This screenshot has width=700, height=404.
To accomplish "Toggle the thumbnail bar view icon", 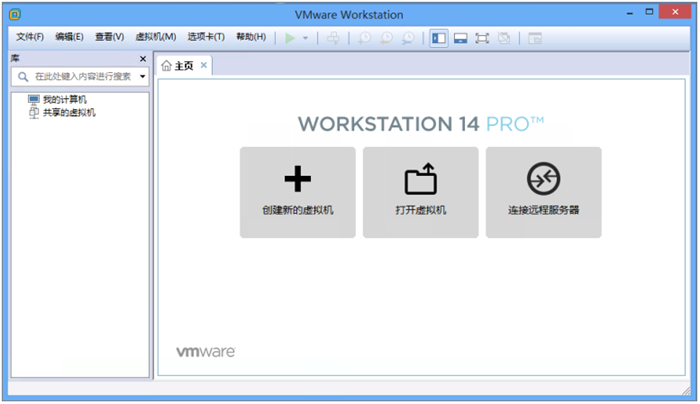I will point(460,38).
